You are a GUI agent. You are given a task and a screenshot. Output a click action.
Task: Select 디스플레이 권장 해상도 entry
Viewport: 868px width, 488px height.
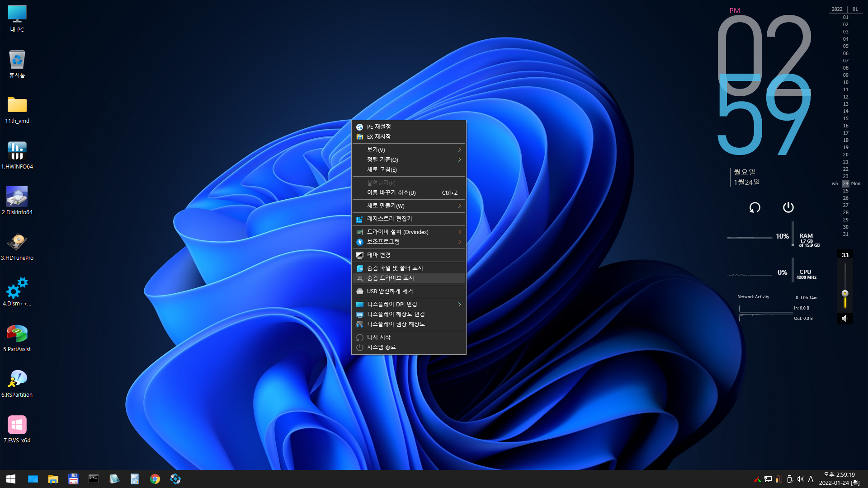click(x=409, y=324)
